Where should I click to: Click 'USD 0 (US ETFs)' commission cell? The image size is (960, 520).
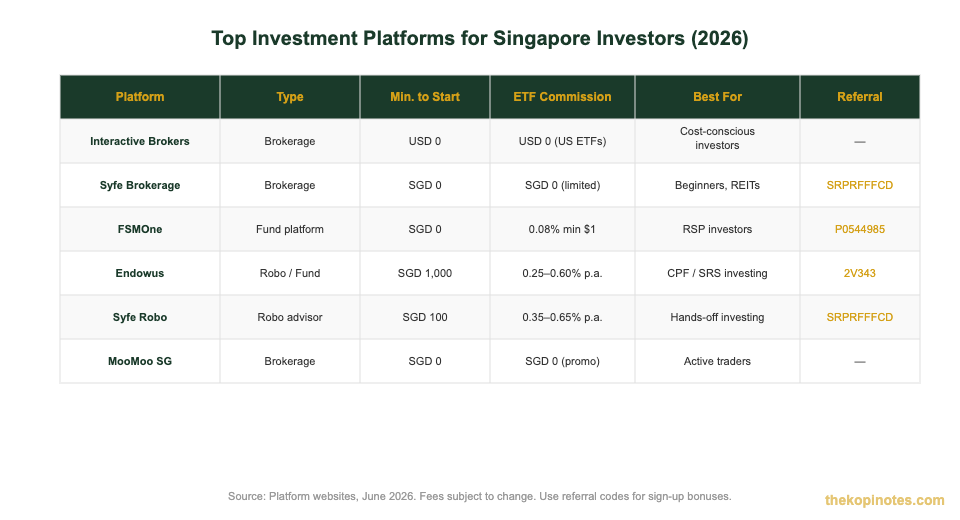click(562, 141)
